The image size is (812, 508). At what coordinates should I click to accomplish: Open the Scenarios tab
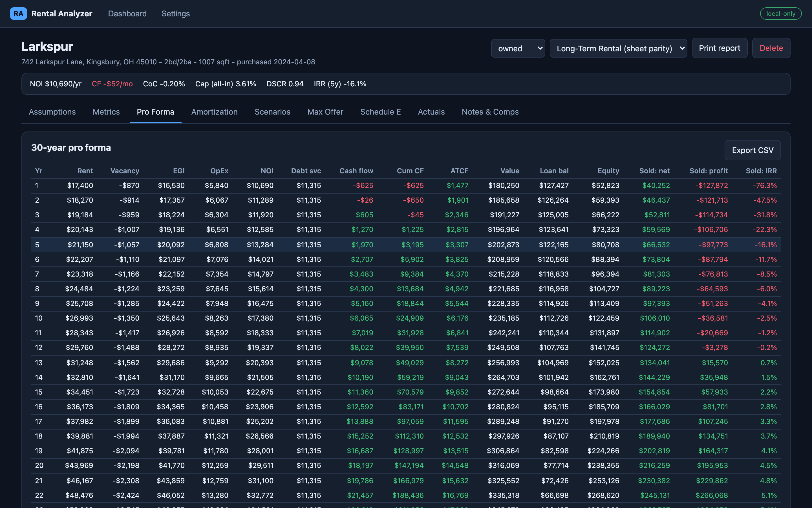coord(272,112)
